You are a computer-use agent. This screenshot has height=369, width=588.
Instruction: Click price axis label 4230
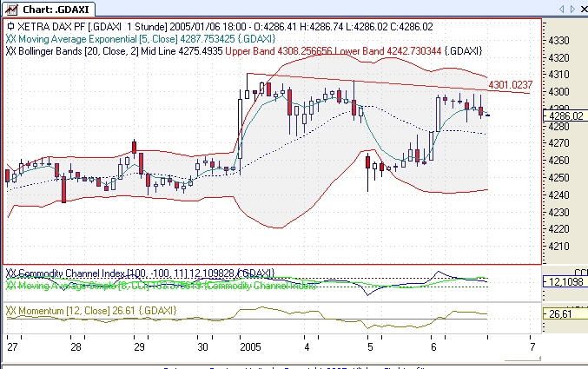pyautogui.click(x=558, y=212)
